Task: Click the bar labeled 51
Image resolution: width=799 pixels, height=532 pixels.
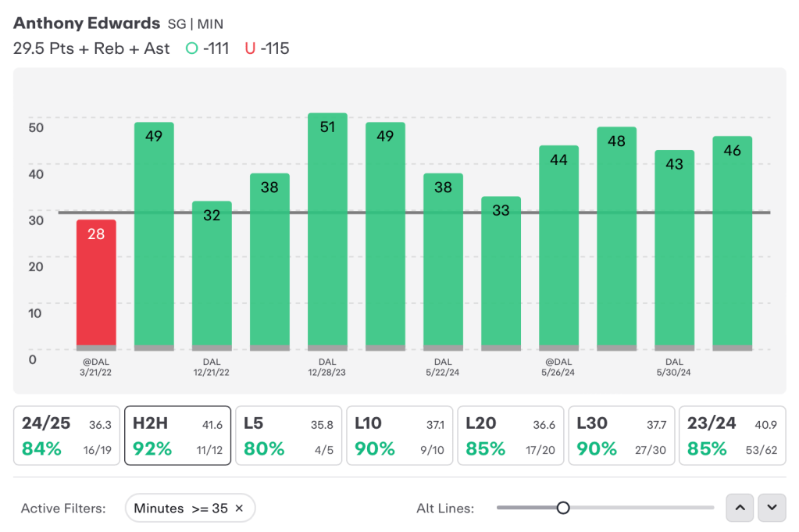Action: tap(328, 232)
